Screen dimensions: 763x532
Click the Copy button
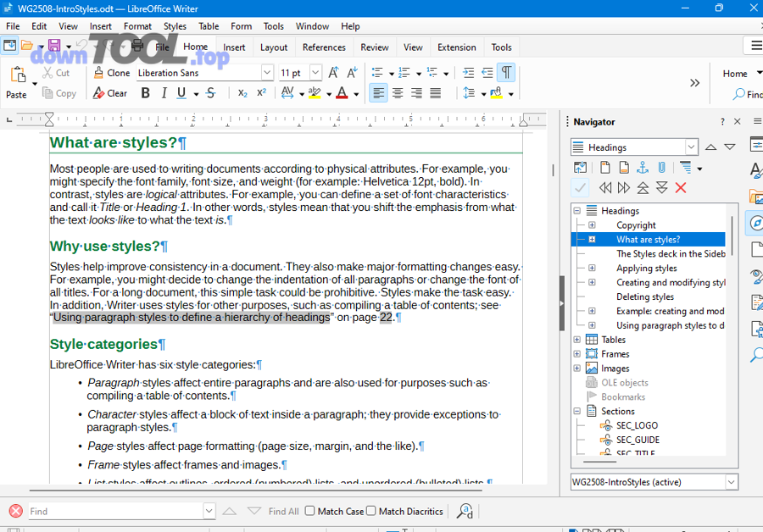pyautogui.click(x=59, y=93)
